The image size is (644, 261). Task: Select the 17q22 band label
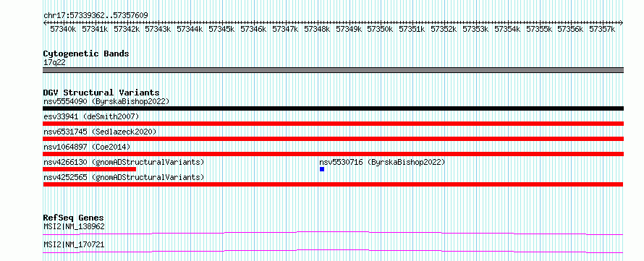pyautogui.click(x=54, y=63)
